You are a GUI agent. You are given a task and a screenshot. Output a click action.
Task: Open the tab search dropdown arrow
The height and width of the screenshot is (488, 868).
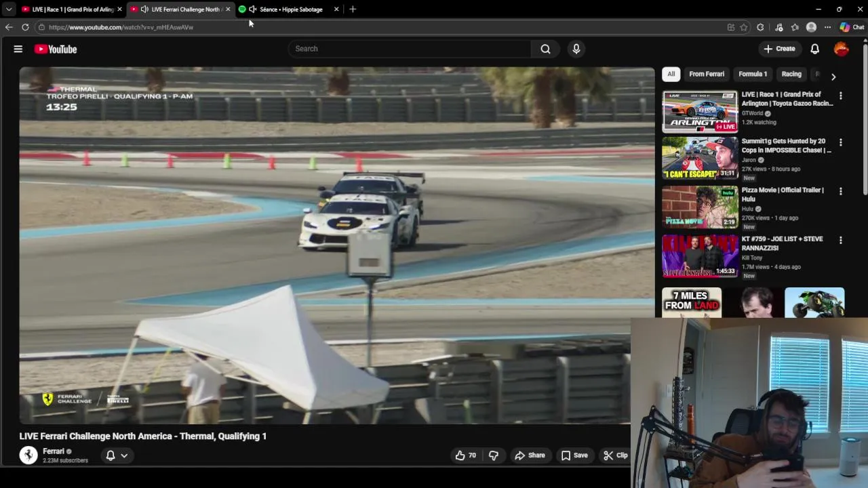pos(9,9)
